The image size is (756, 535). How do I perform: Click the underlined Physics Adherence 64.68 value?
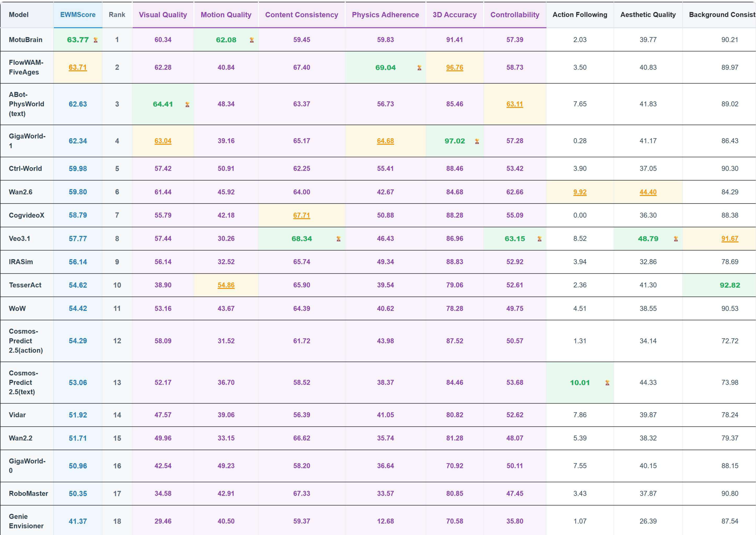tap(385, 141)
